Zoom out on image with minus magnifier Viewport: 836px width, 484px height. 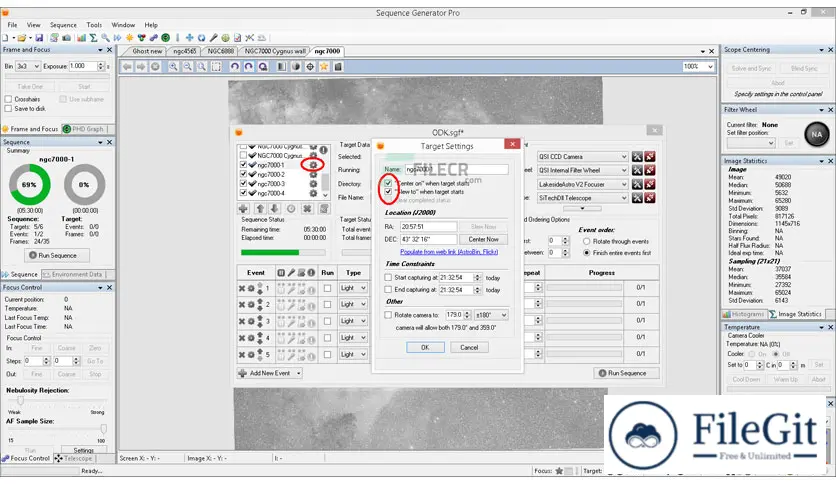tap(187, 67)
